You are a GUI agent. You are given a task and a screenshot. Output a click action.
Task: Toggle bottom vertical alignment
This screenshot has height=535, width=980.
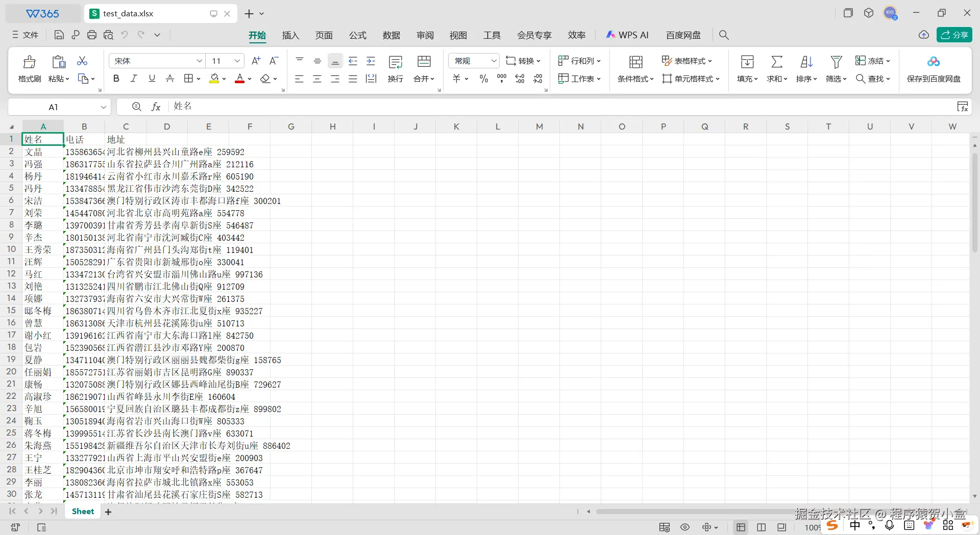tap(335, 61)
